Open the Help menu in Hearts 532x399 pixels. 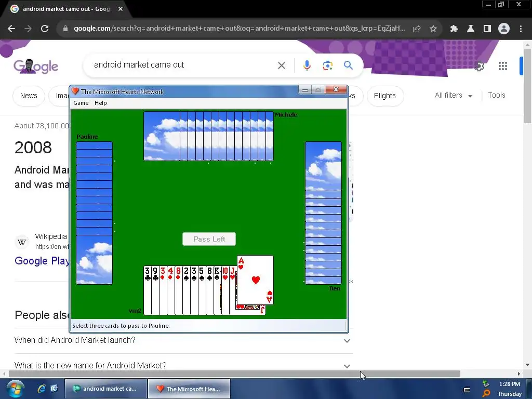(x=100, y=103)
